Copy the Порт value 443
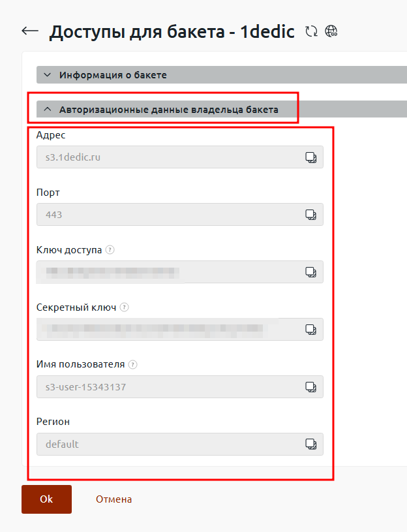The width and height of the screenshot is (407, 532). pos(310,215)
